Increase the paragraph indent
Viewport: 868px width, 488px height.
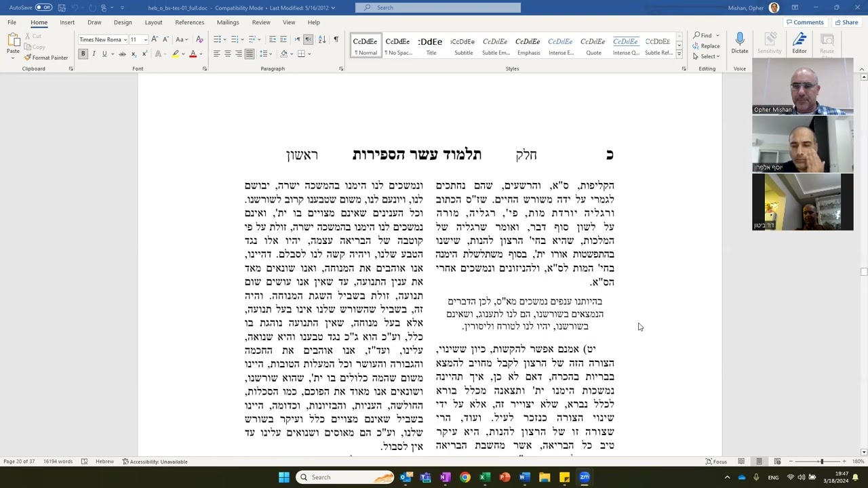(x=283, y=39)
